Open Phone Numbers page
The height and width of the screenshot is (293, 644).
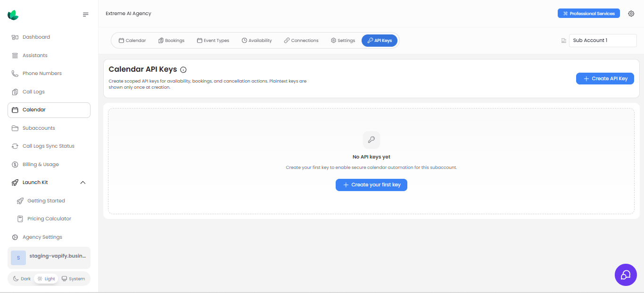(49, 74)
